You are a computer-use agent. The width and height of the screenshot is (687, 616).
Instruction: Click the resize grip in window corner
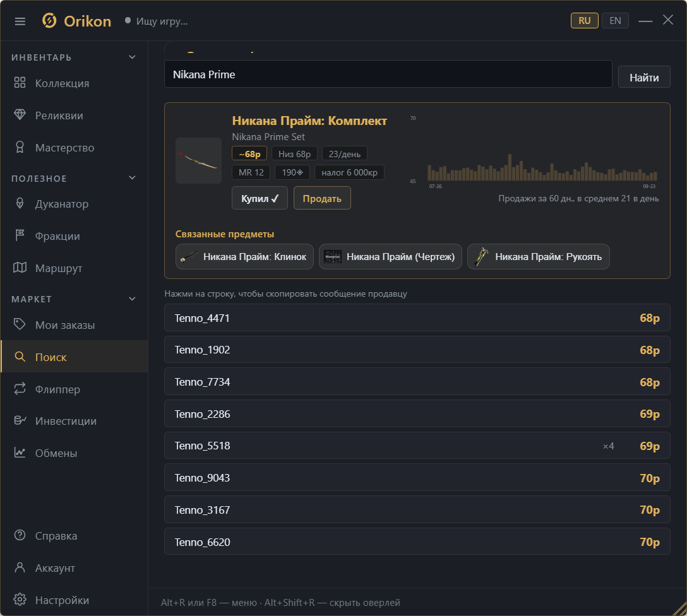pyautogui.click(x=679, y=608)
